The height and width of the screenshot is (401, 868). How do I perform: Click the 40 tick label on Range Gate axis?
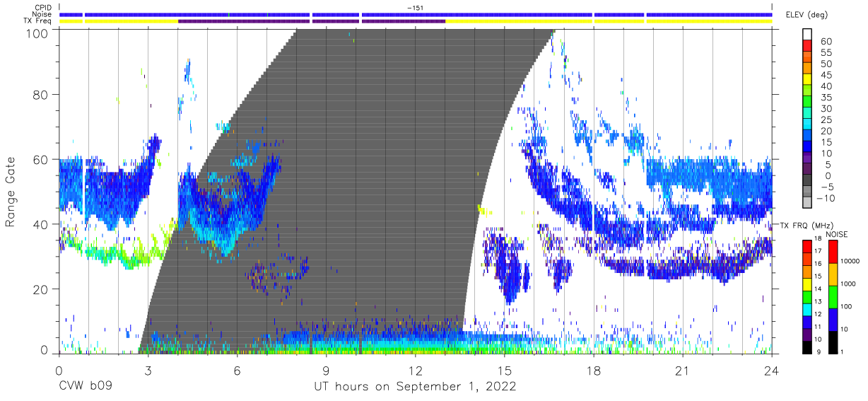coord(42,224)
